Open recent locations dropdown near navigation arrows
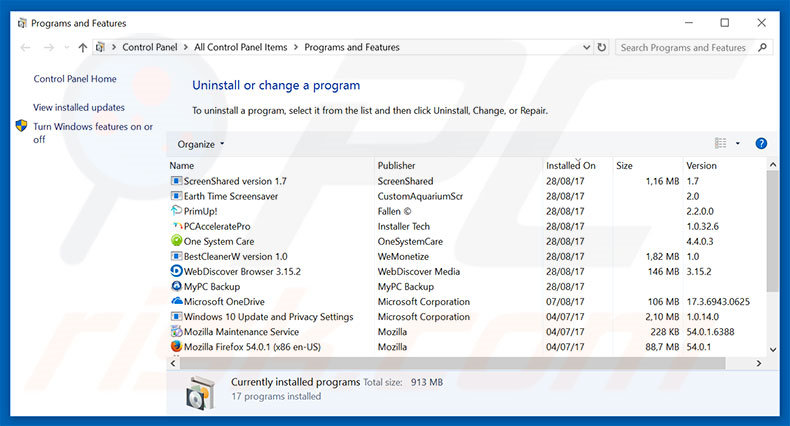The image size is (790, 426). coord(64,47)
